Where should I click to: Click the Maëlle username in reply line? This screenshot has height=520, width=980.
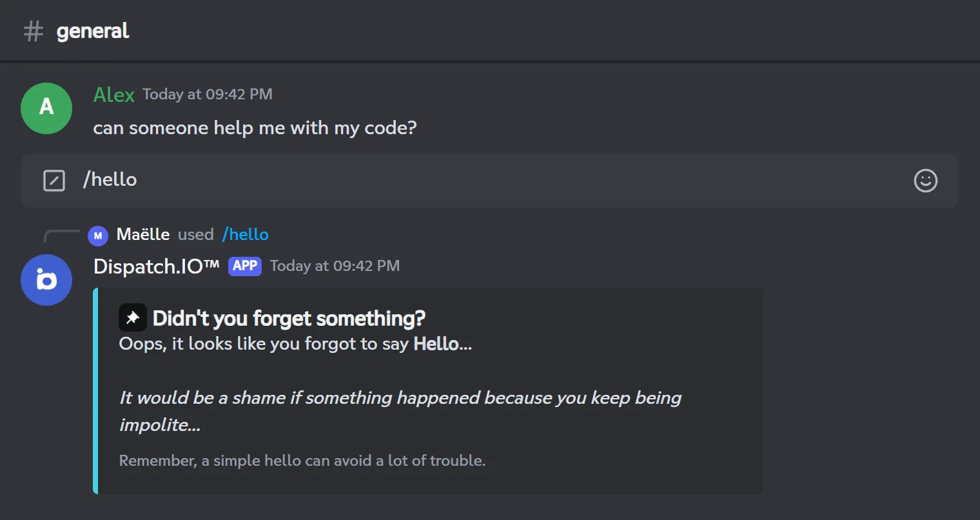[x=143, y=234]
